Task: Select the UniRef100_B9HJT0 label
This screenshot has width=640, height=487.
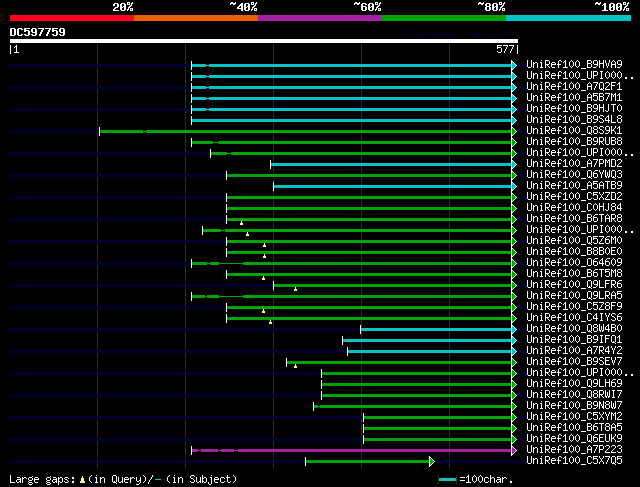Action: click(x=574, y=109)
